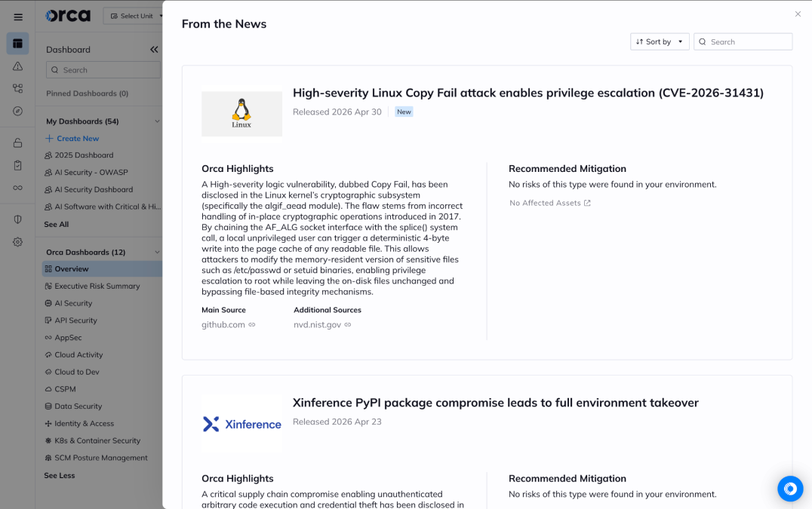The width and height of the screenshot is (812, 509).
Task: Open the compliance clipboard icon in sidebar
Action: click(x=17, y=165)
